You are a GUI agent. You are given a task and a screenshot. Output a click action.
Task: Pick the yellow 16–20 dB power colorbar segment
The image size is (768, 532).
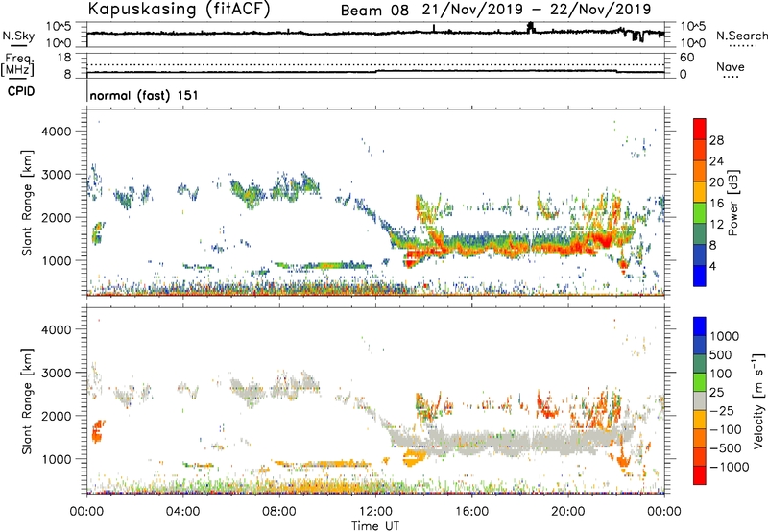[700, 192]
